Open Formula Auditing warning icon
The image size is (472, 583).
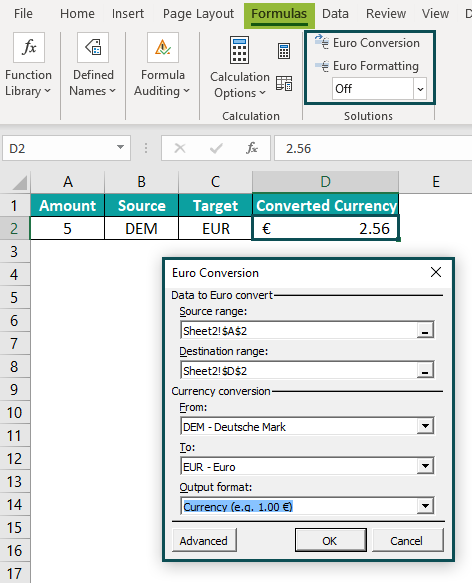point(163,47)
